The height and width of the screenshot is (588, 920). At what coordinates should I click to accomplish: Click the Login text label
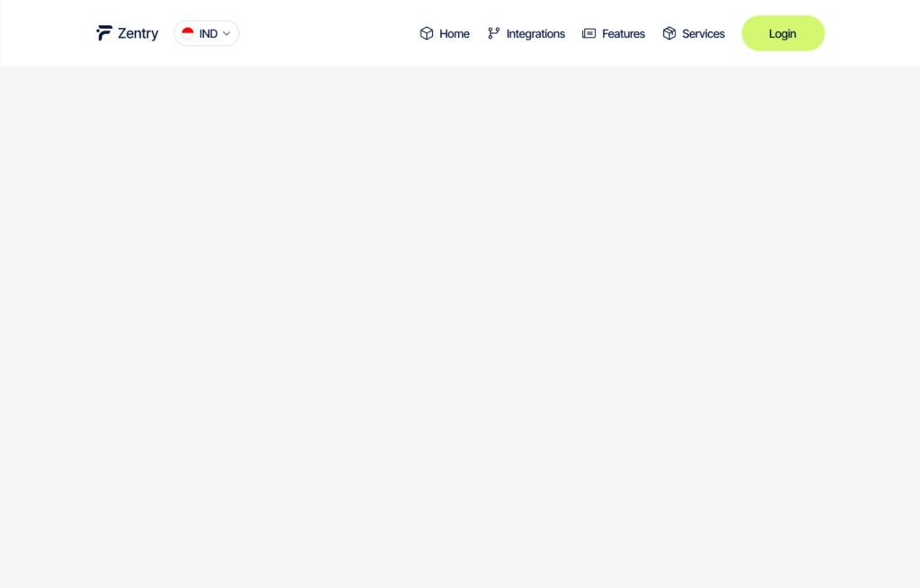click(x=783, y=33)
